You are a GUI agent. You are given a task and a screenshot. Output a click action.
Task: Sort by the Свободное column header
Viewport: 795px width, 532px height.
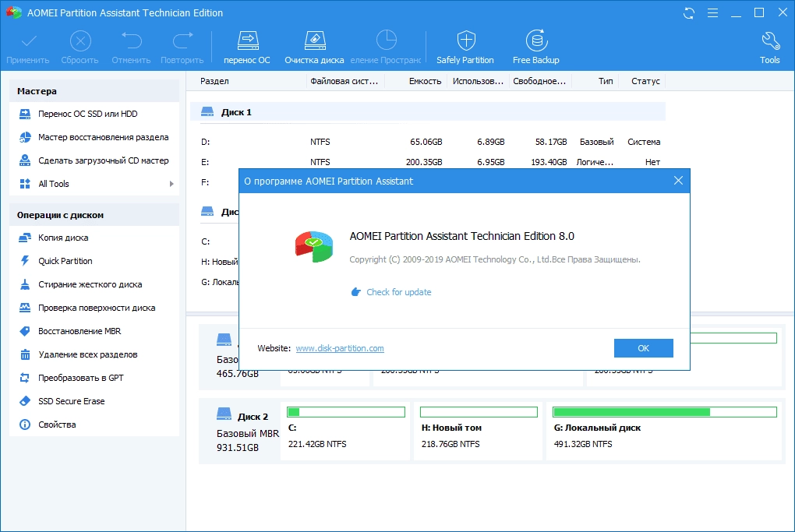pos(539,81)
